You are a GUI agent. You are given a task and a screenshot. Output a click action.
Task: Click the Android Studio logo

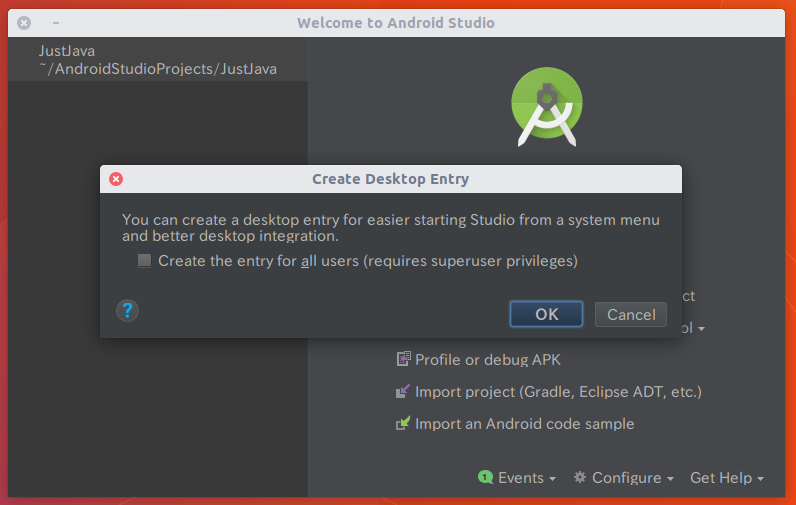[x=547, y=107]
